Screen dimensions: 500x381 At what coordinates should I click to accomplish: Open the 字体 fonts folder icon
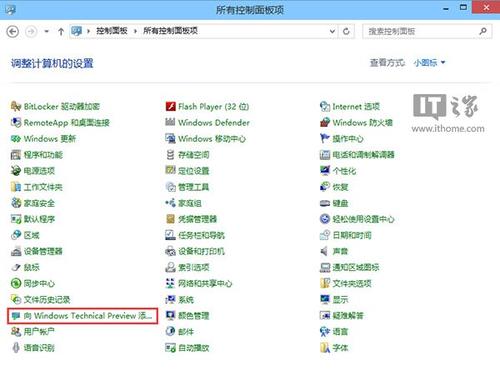(325, 348)
